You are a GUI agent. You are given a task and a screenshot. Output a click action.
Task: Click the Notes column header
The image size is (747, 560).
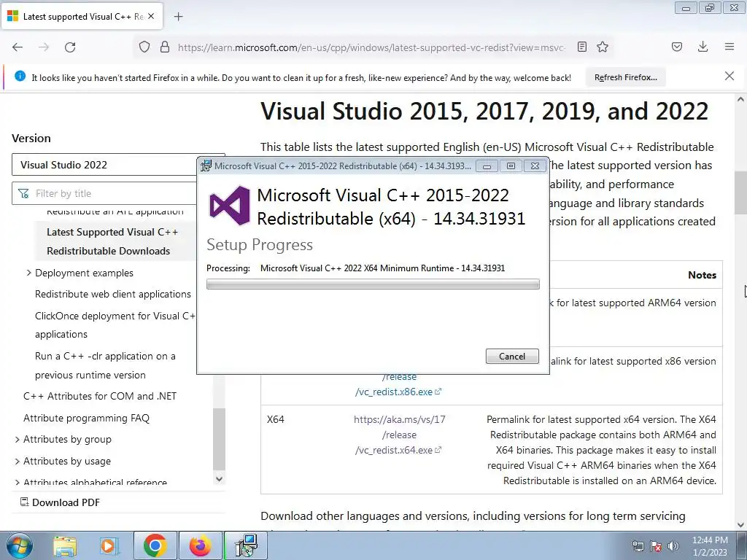pyautogui.click(x=702, y=275)
